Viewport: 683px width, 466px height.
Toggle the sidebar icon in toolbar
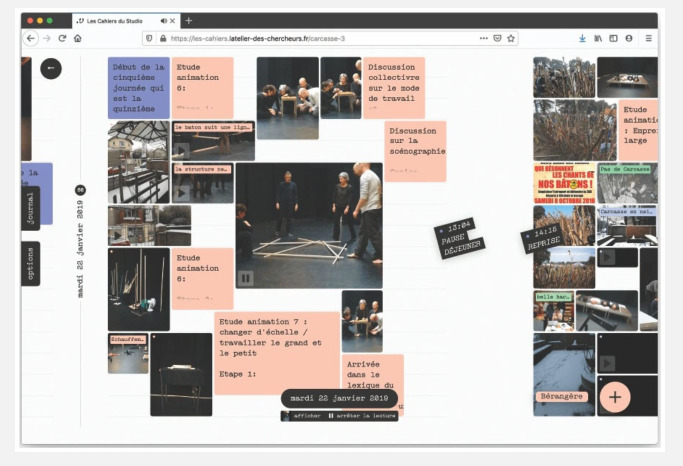pyautogui.click(x=613, y=38)
